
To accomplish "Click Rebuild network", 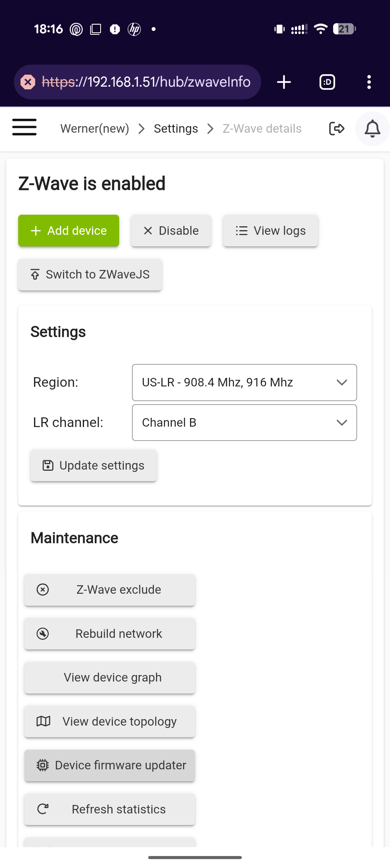I will tap(110, 634).
